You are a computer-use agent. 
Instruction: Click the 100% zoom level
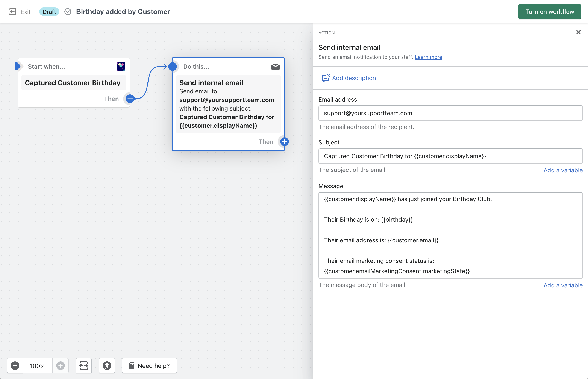coord(38,366)
